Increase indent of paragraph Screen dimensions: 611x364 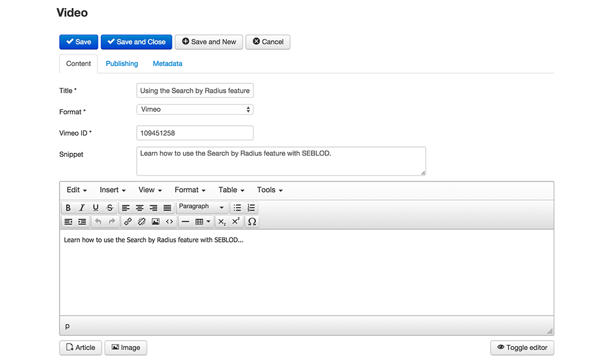(82, 222)
